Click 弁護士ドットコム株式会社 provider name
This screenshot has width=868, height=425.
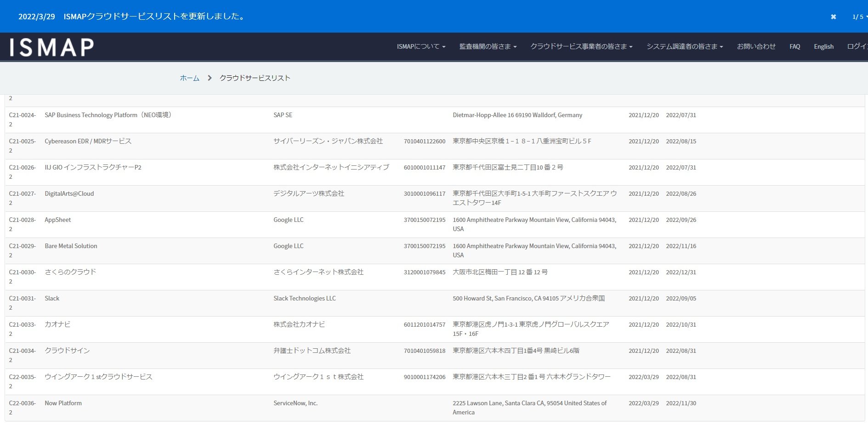[312, 351]
